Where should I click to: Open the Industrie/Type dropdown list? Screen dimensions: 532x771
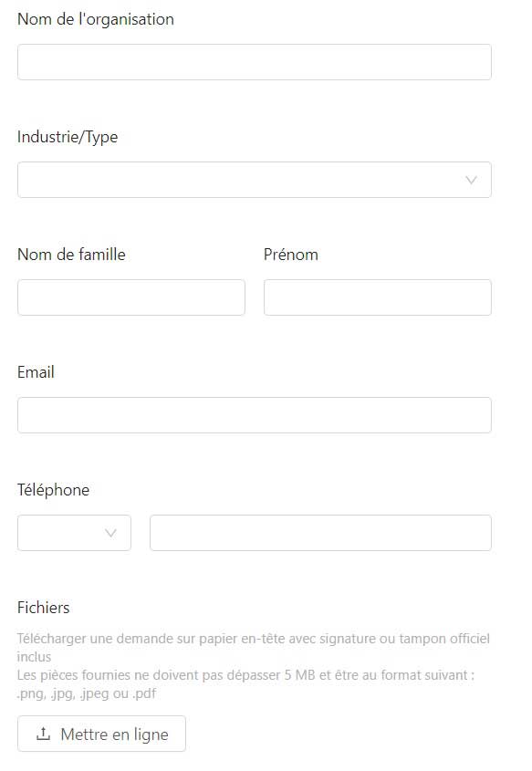coord(255,180)
